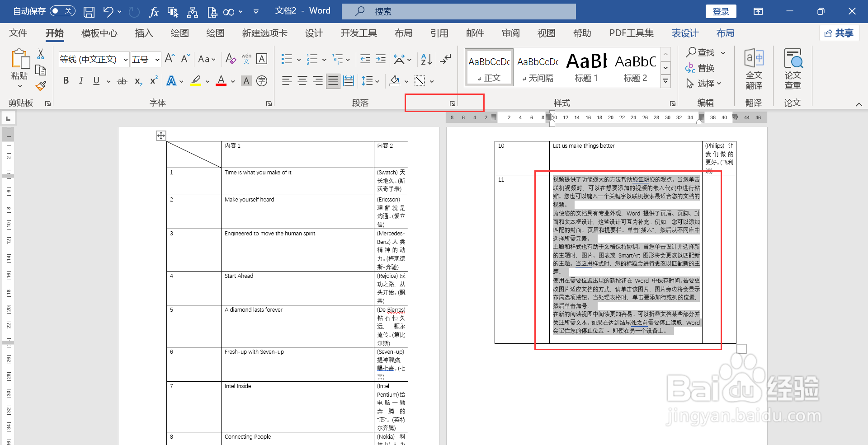Toggle justify alignment

coord(333,81)
